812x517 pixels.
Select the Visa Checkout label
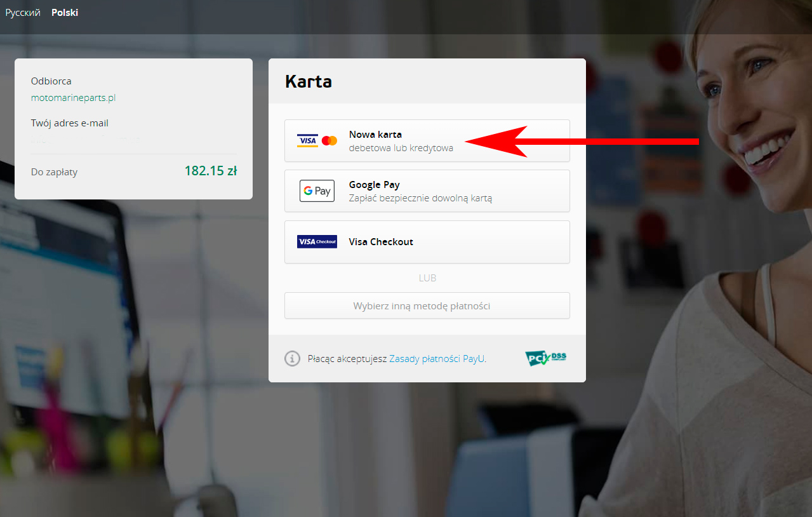381,242
